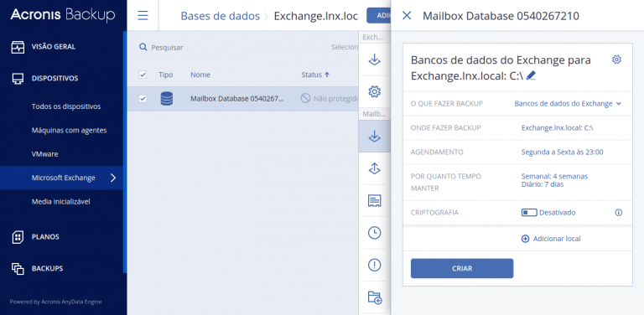
Task: Open the clock history icon
Action: 374,233
